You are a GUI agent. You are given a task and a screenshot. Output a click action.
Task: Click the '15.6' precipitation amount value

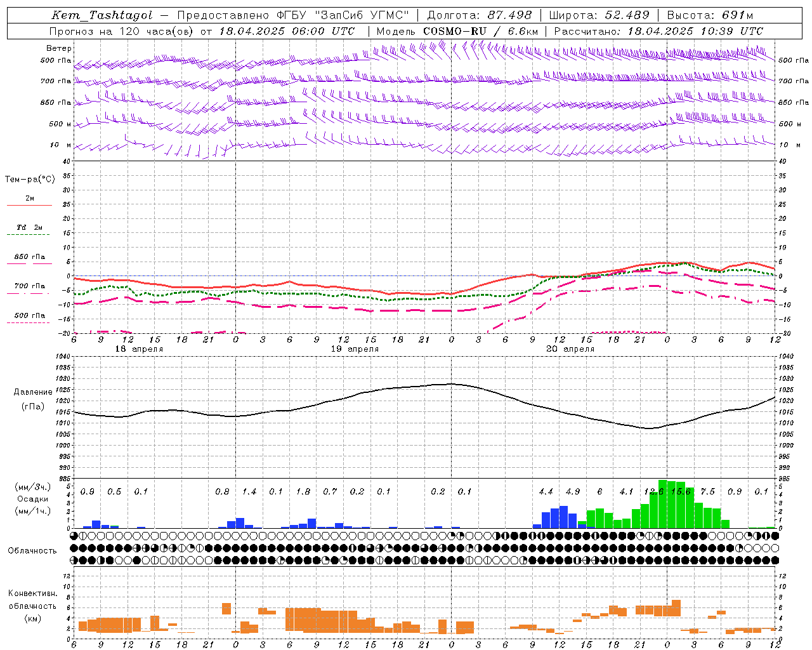(681, 492)
